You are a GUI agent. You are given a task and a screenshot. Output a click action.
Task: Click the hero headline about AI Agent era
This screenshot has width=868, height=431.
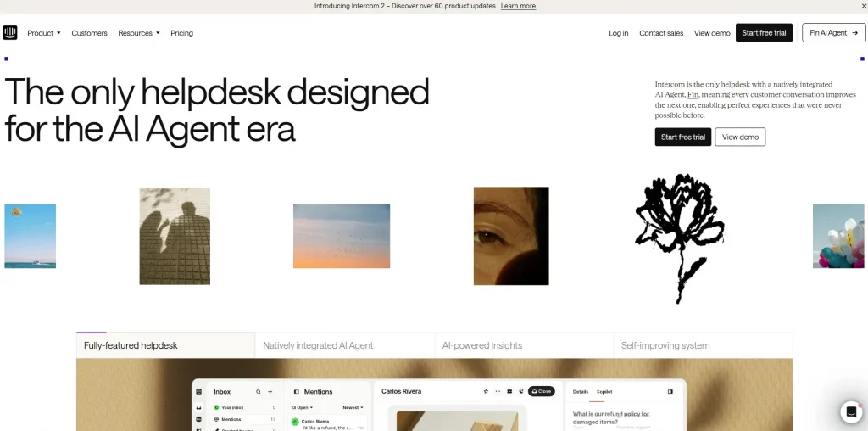coord(217,109)
